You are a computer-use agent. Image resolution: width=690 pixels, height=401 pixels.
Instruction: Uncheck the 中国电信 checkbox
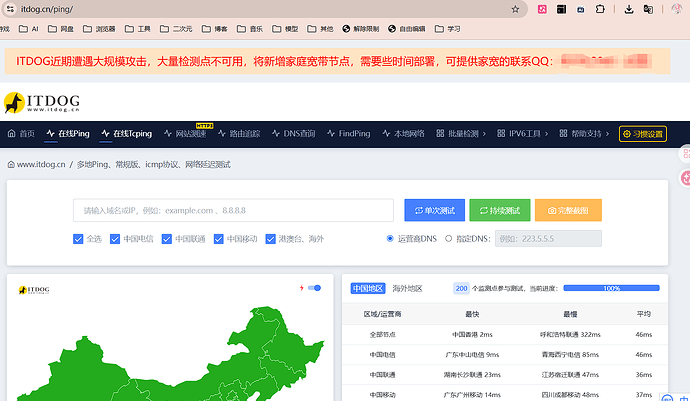(115, 239)
